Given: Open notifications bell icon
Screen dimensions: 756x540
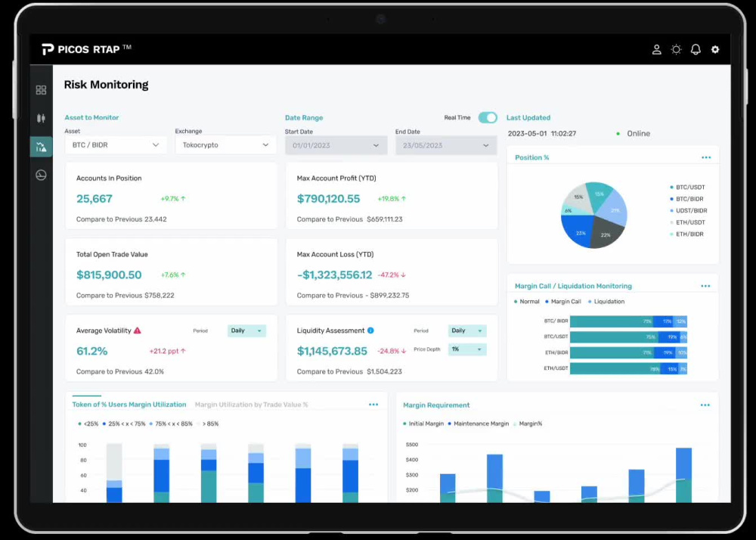Looking at the screenshot, I should click(x=696, y=49).
